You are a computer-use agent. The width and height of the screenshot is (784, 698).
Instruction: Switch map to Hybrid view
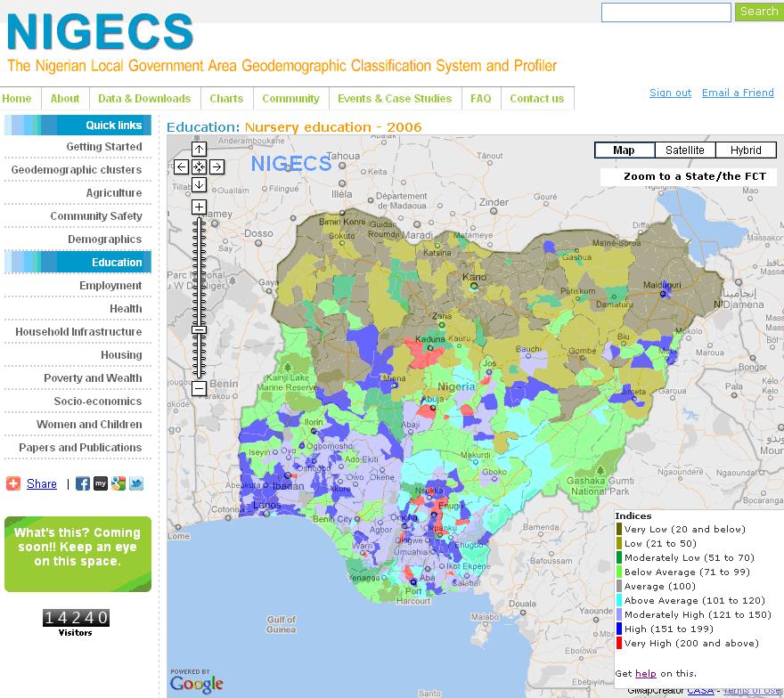(746, 150)
